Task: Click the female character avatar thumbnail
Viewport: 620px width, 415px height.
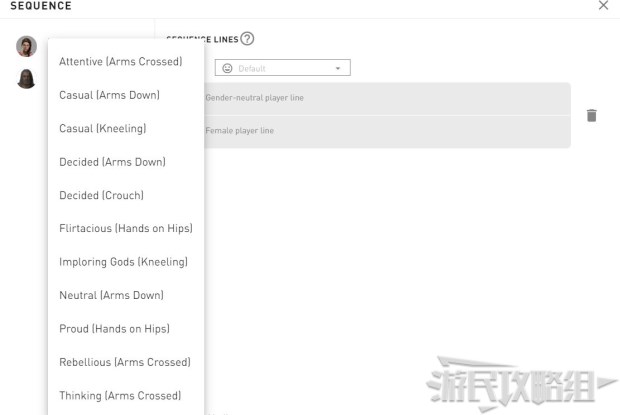Action: (26, 46)
